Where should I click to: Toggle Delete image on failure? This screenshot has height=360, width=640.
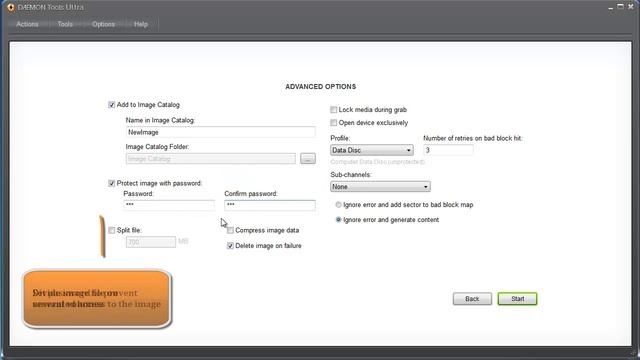pos(230,246)
